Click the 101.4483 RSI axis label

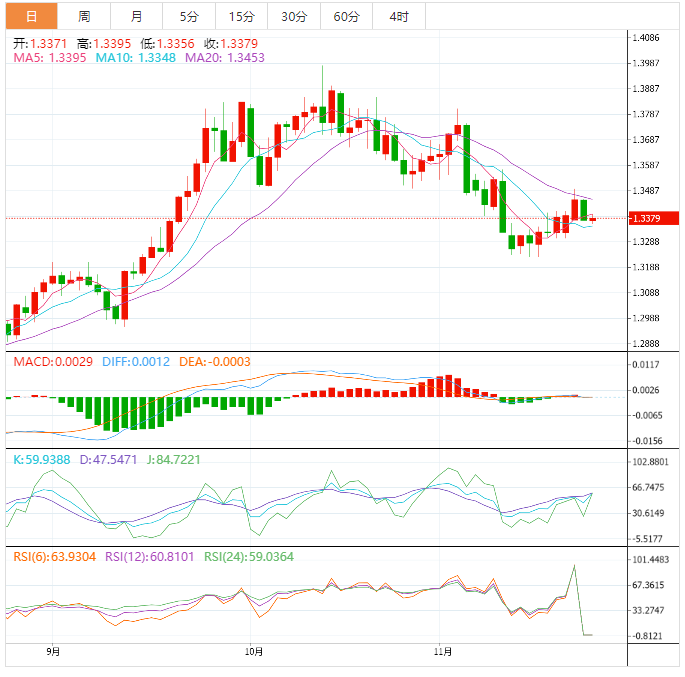tap(650, 560)
